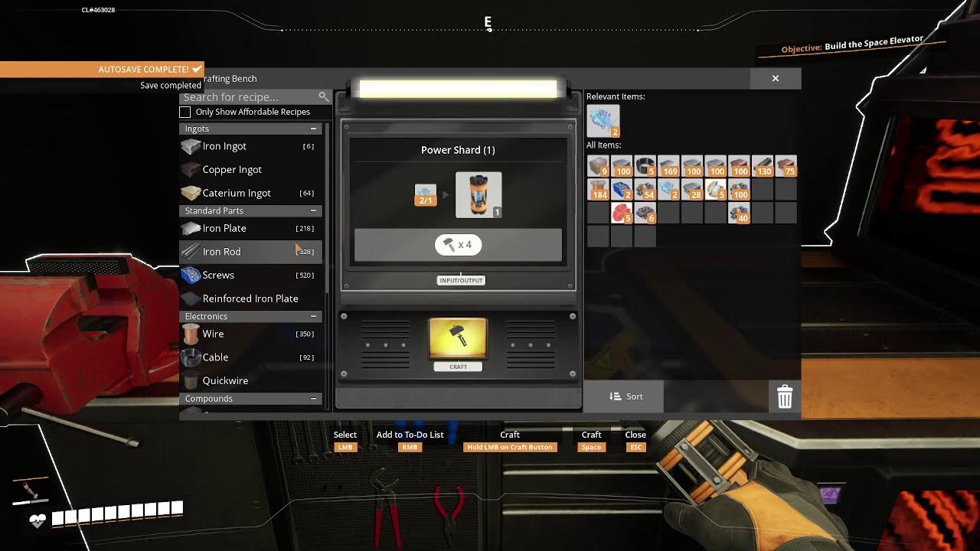Click the Power Shard (1) recipe title
980x551 pixels.
[458, 150]
